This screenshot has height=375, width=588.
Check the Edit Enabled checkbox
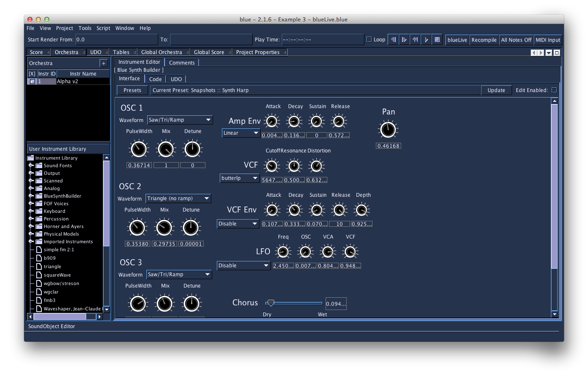[x=554, y=90]
